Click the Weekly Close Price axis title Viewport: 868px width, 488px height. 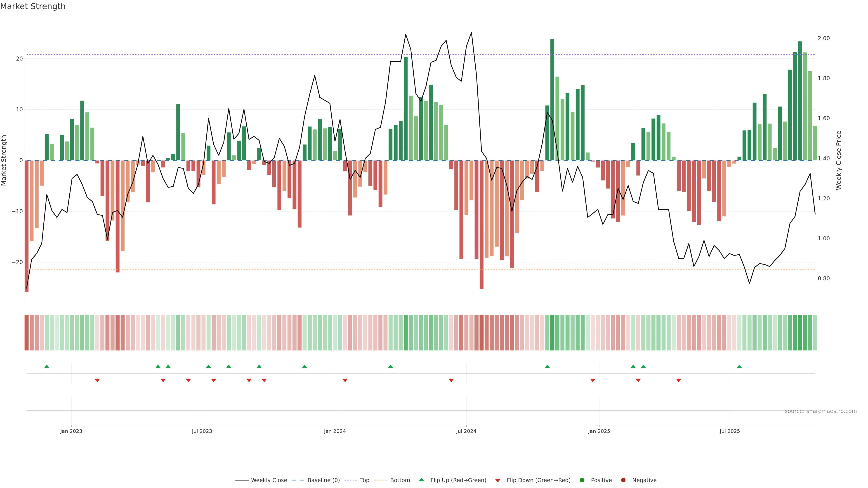(x=839, y=160)
